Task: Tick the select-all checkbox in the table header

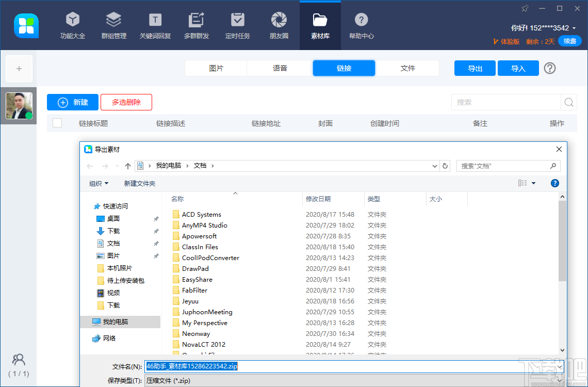Action: (x=57, y=123)
